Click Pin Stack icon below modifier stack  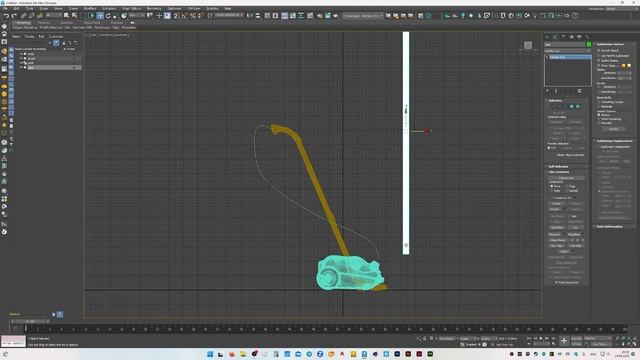pos(548,91)
